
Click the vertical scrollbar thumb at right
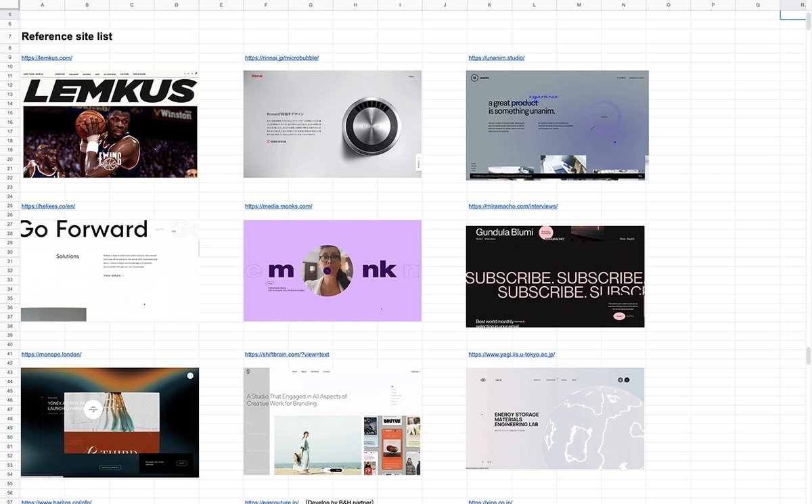[809, 357]
